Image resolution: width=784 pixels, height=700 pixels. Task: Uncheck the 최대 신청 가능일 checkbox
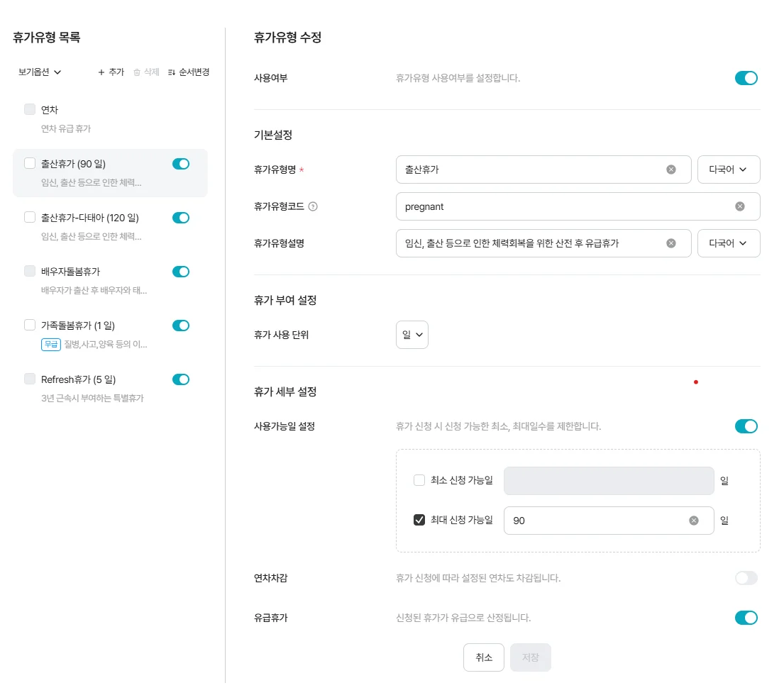tap(419, 520)
